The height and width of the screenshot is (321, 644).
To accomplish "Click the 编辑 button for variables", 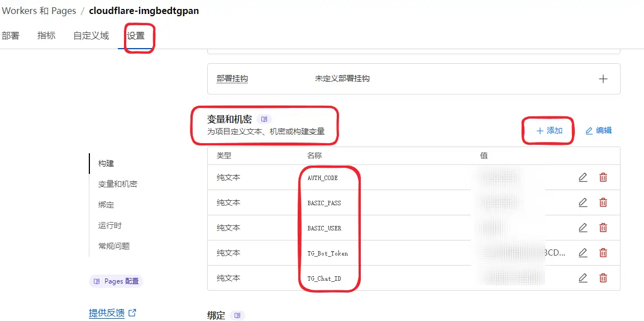I will [598, 131].
